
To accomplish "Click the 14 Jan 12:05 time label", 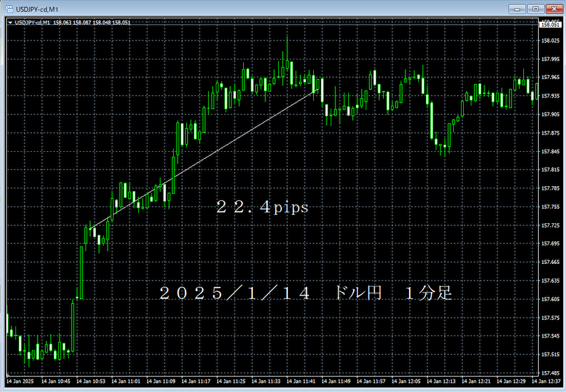I will 406,381.
